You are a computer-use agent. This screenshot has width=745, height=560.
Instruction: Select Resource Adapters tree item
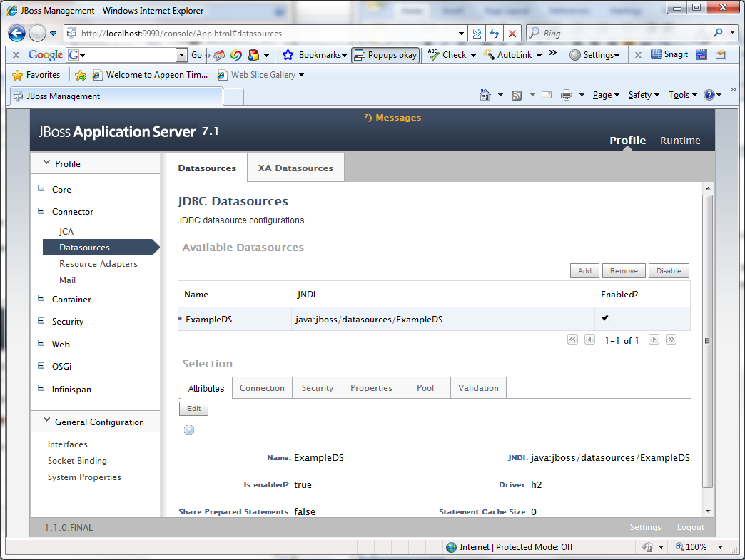98,264
